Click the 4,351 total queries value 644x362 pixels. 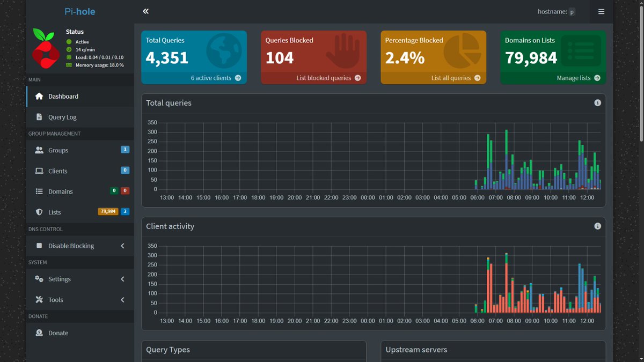pyautogui.click(x=167, y=58)
